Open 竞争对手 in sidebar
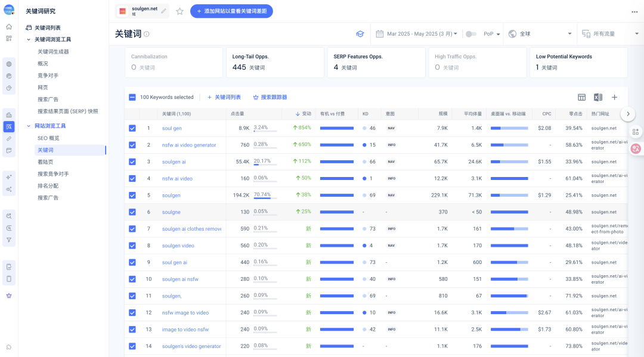The image size is (644, 357). [x=48, y=76]
